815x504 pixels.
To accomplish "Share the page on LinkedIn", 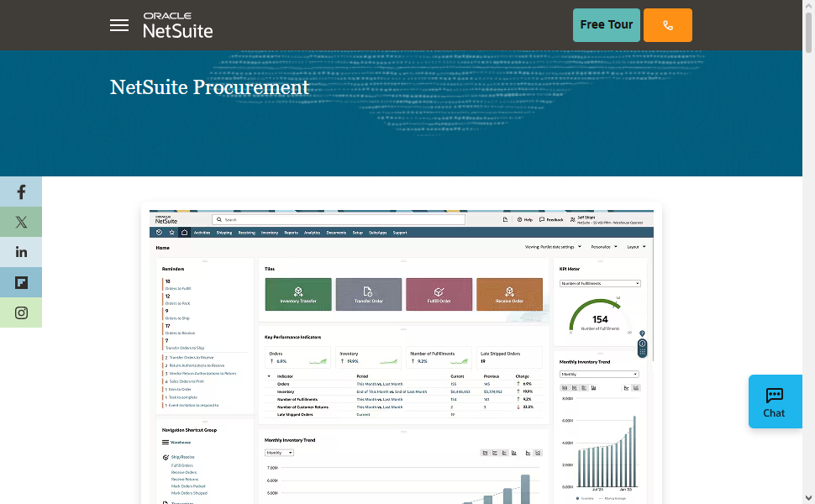I will [x=21, y=252].
